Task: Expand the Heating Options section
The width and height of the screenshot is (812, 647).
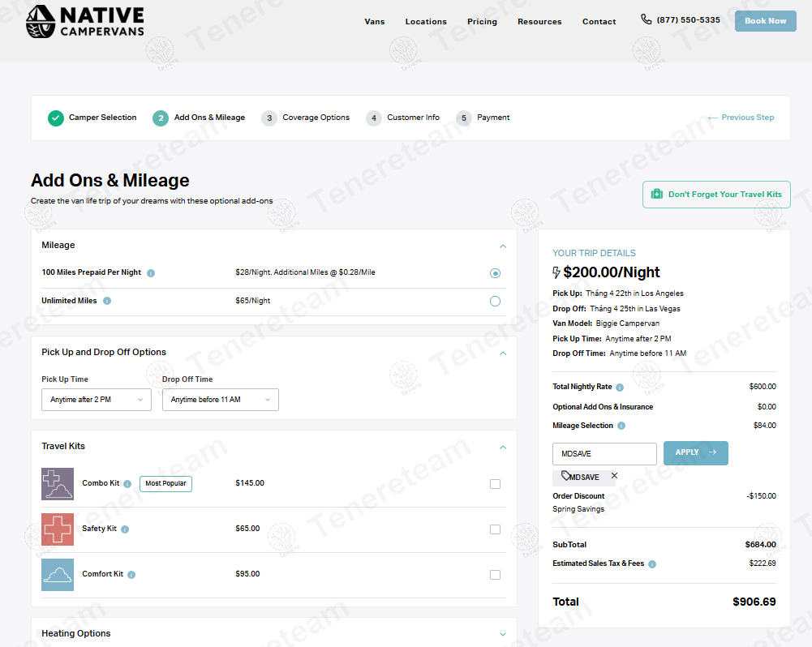Action: [503, 634]
